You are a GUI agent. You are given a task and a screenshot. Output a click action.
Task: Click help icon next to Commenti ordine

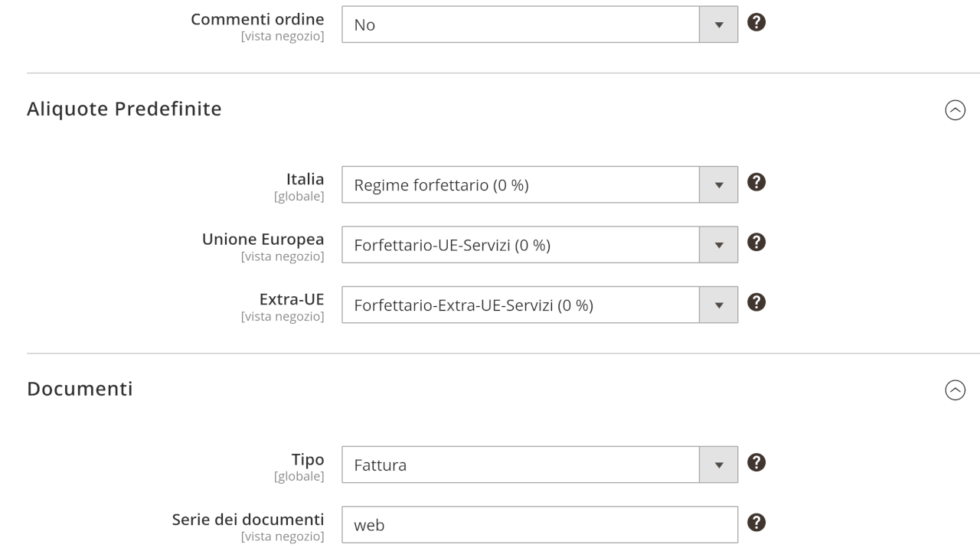click(756, 23)
